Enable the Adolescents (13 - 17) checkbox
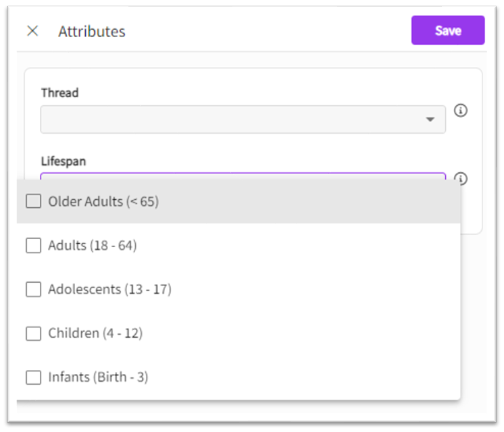504x432 pixels. [x=33, y=290]
